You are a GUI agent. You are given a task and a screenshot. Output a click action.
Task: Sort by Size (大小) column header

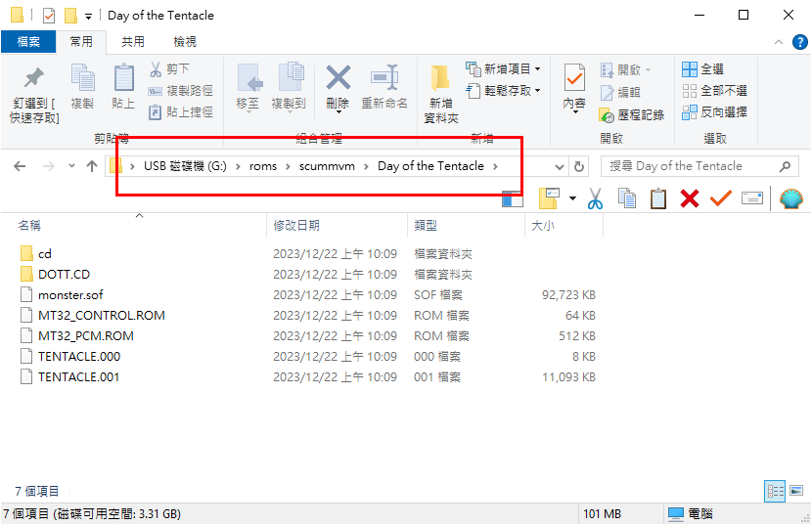click(542, 225)
